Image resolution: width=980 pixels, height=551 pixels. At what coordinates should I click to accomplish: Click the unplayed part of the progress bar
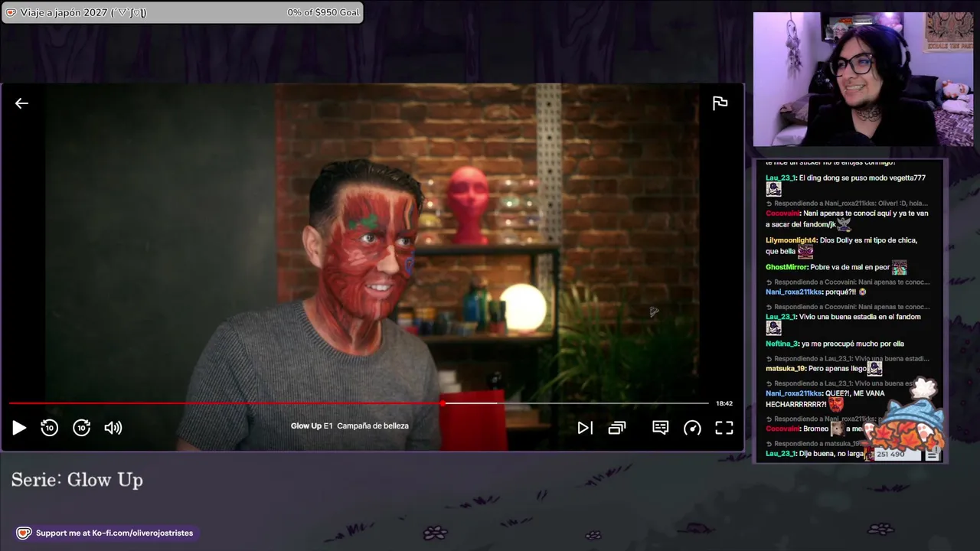click(576, 403)
